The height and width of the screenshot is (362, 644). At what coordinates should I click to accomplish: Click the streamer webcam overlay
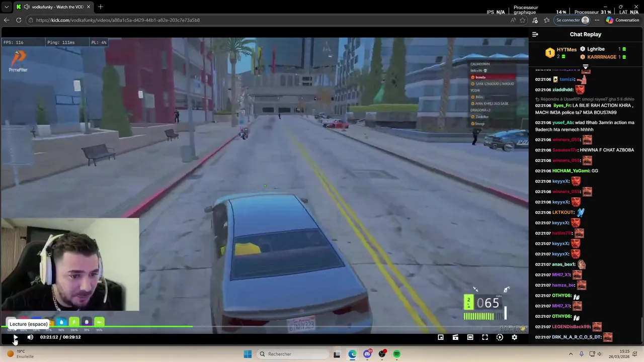[70, 264]
